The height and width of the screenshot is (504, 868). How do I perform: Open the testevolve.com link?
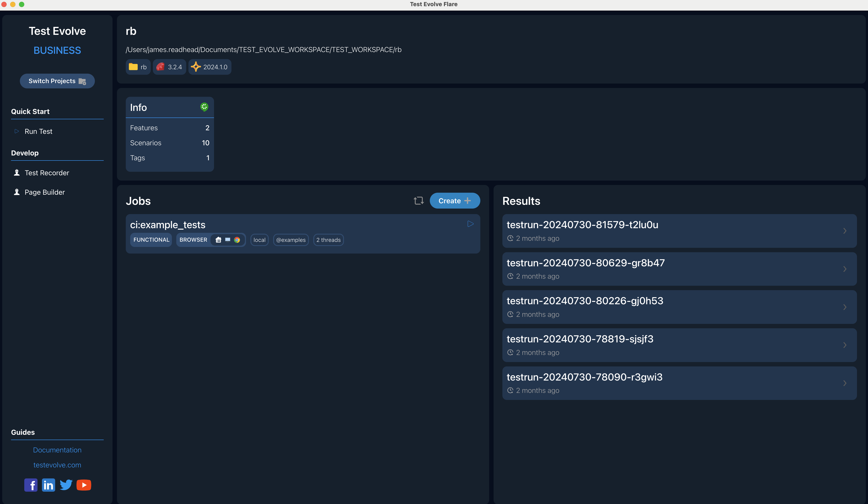coord(57,465)
